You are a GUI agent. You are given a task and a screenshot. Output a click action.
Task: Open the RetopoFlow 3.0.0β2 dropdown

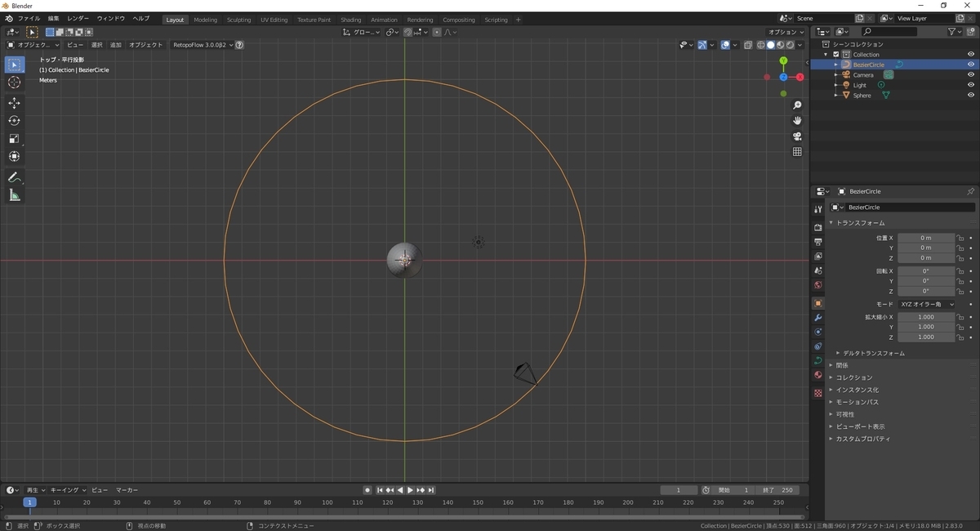pos(203,45)
